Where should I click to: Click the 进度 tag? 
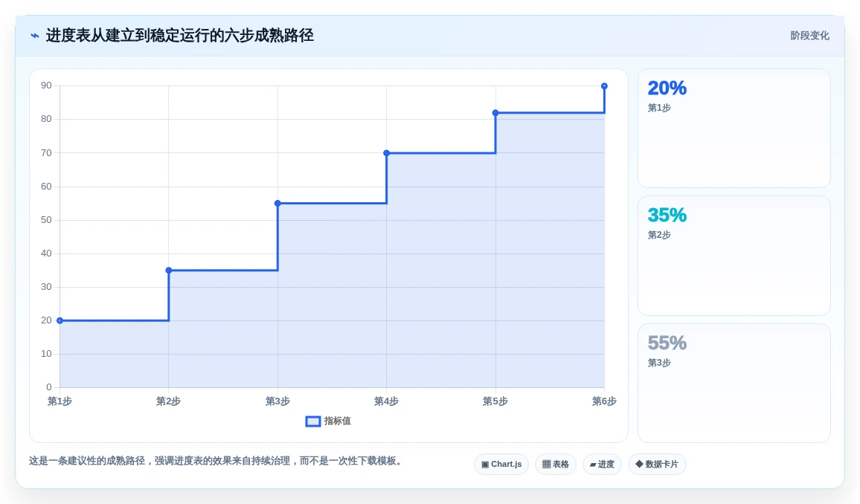point(602,464)
